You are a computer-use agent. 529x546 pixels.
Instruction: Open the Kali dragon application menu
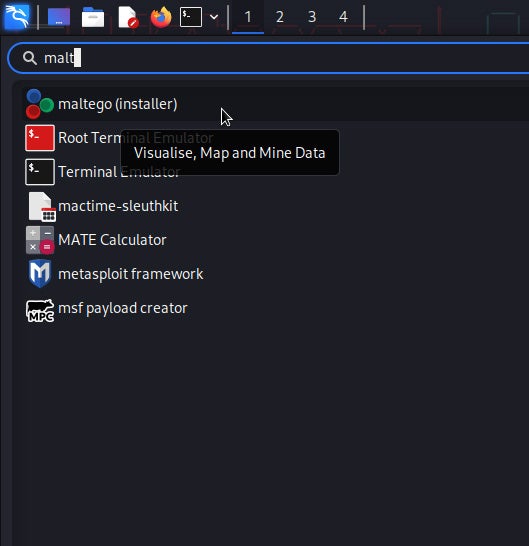click(16, 16)
